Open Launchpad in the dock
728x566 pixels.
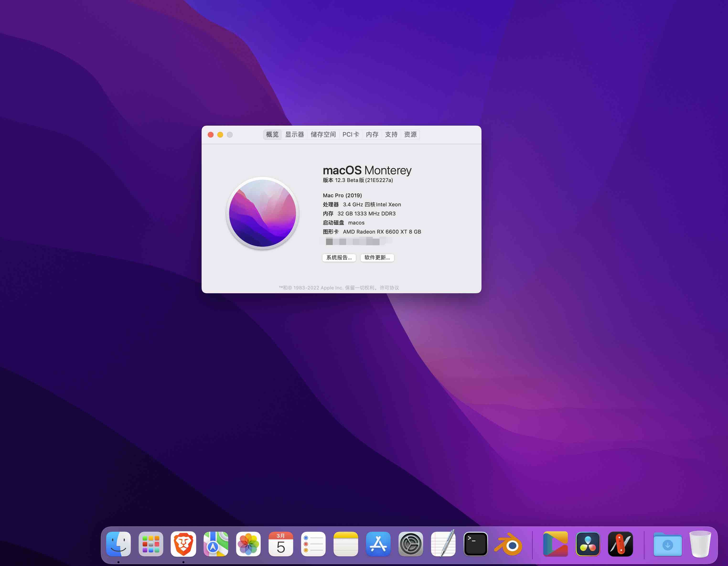[x=151, y=544]
